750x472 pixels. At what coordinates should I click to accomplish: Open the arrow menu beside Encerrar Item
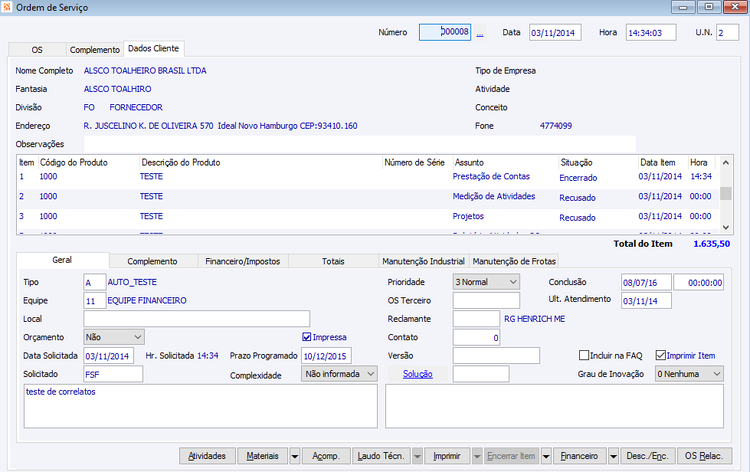point(546,456)
